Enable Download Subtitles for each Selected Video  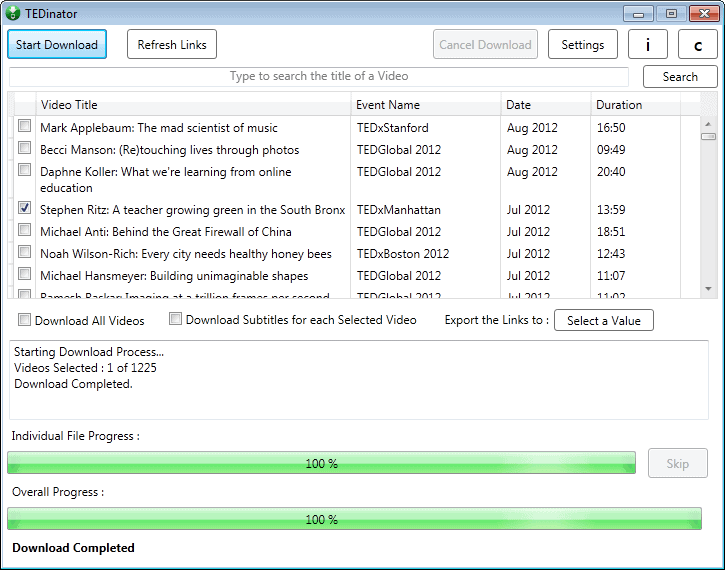(x=175, y=319)
